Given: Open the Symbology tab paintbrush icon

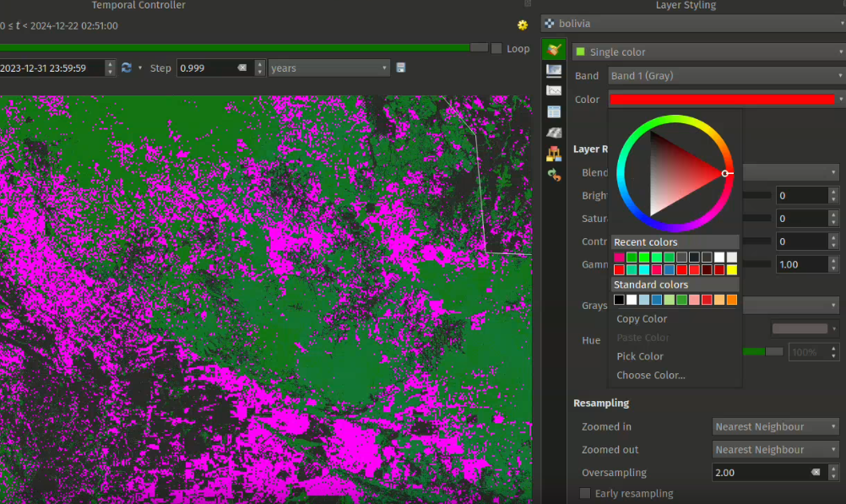Looking at the screenshot, I should click(x=554, y=50).
